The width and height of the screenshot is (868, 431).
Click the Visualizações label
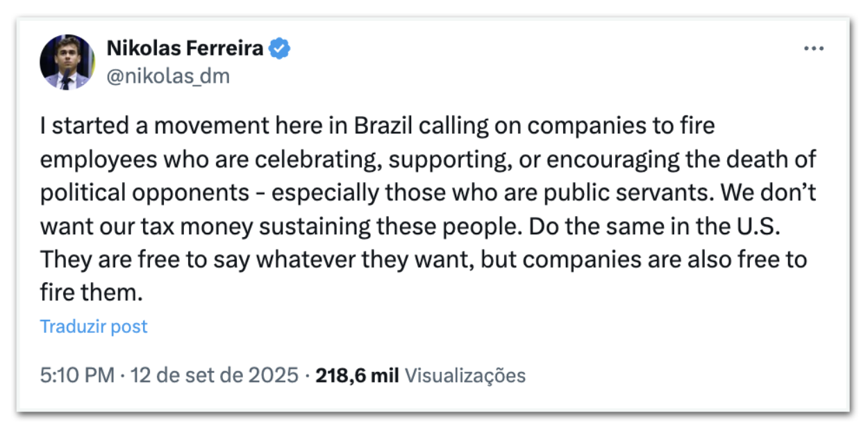tap(465, 376)
